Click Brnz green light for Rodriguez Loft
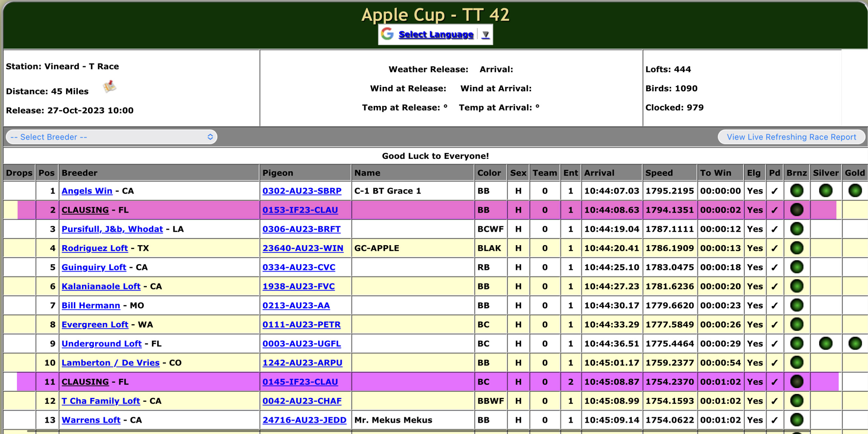The height and width of the screenshot is (434, 868). pyautogui.click(x=797, y=248)
